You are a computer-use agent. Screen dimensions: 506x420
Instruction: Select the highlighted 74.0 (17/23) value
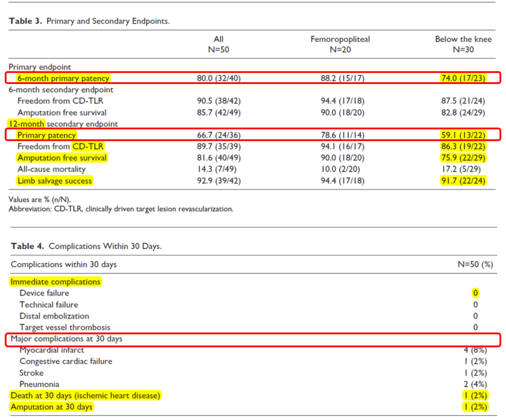[x=463, y=78]
